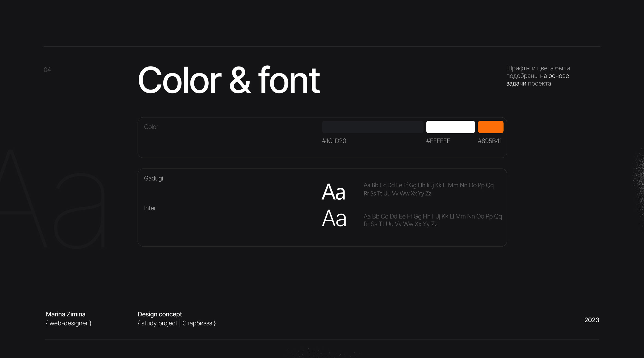Viewport: 644px width, 358px height.
Task: Click the #FFFFFF hex code text
Action: pyautogui.click(x=438, y=141)
